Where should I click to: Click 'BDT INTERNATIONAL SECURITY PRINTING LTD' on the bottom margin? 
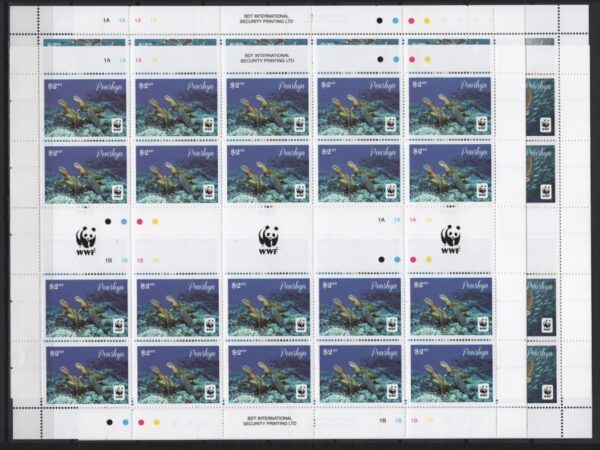(269, 421)
